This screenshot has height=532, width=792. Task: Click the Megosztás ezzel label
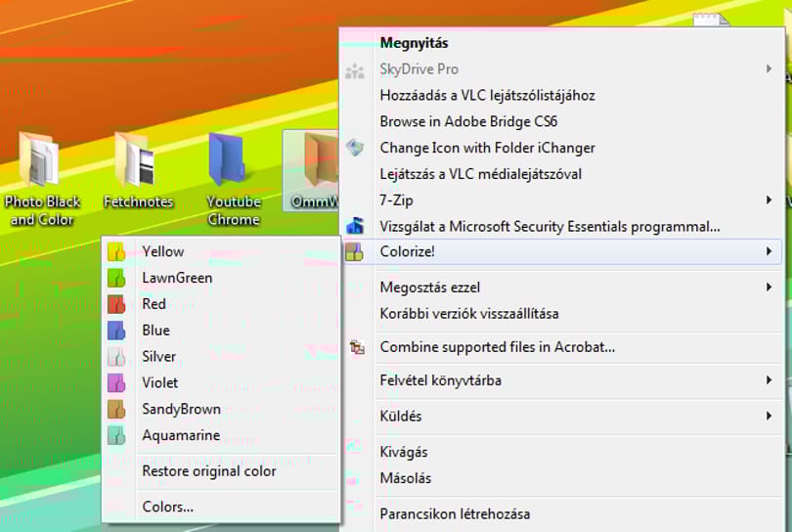pyautogui.click(x=430, y=288)
